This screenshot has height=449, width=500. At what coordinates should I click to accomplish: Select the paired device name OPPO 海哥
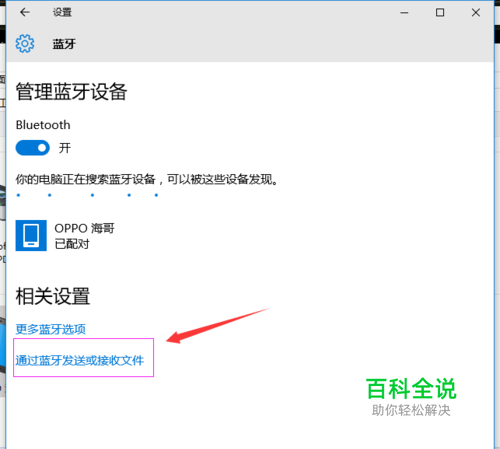[84, 228]
